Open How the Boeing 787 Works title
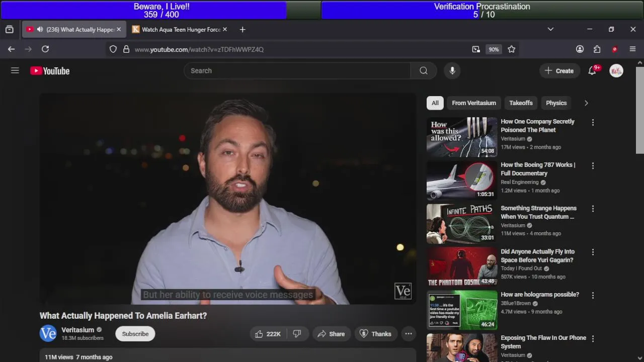The height and width of the screenshot is (362, 644). [538, 169]
